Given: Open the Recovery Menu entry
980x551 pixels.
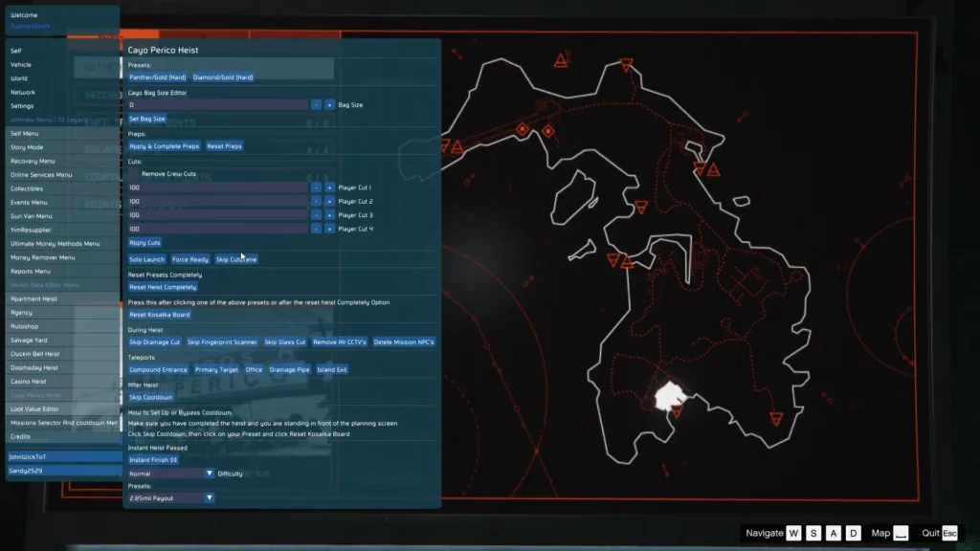Looking at the screenshot, I should 62,161.
